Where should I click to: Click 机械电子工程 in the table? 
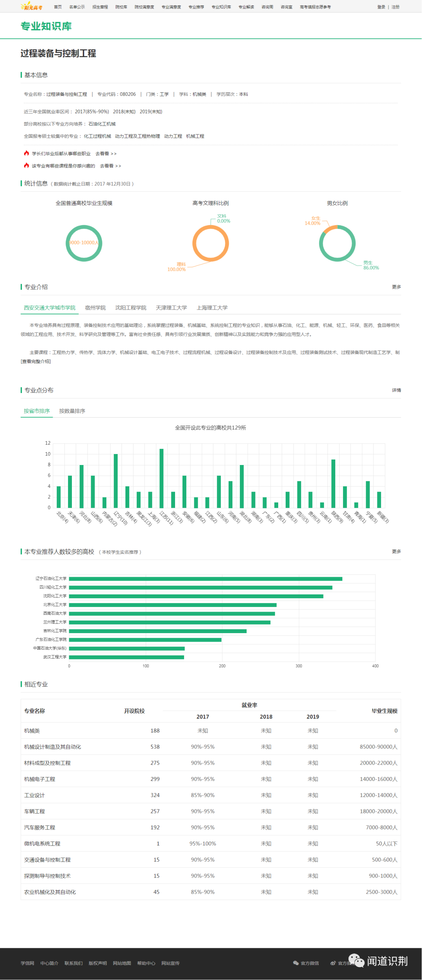(39, 779)
